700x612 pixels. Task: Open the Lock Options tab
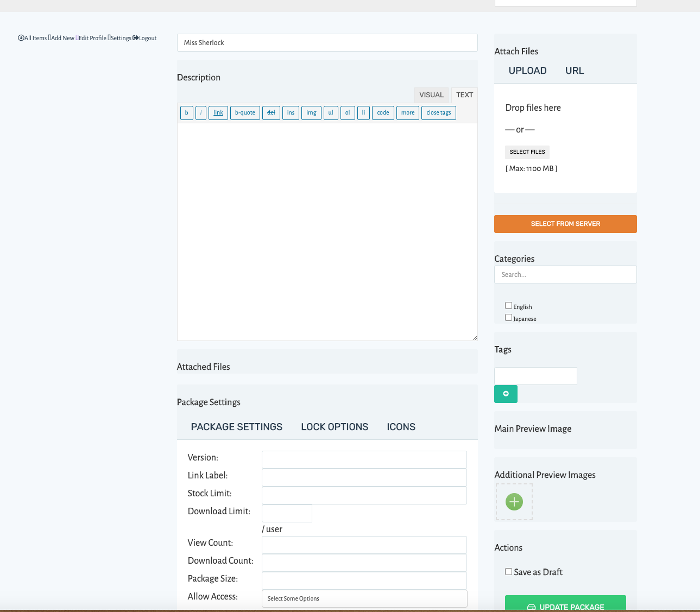click(x=335, y=427)
